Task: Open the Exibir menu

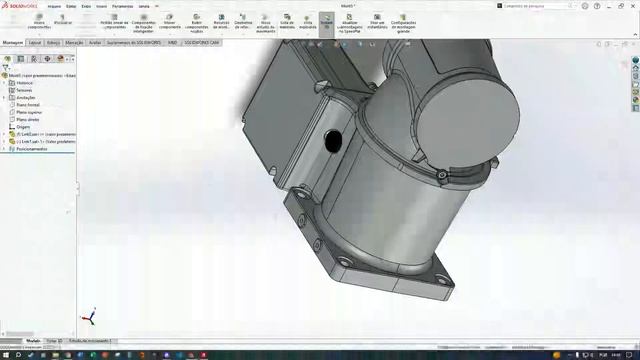Action: pyautogui.click(x=86, y=7)
